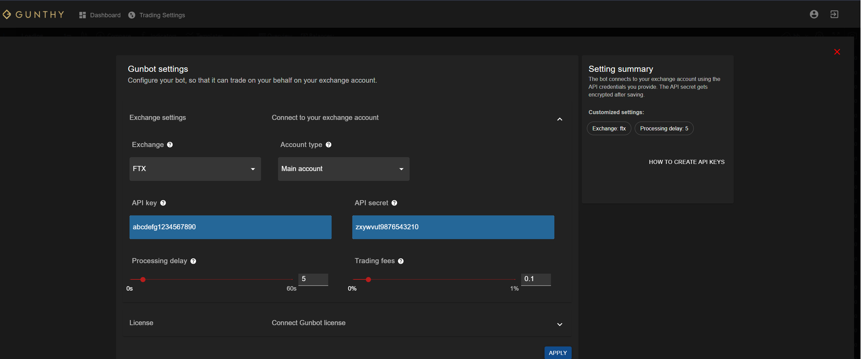Click the 1% trading fees maximum label

514,289
